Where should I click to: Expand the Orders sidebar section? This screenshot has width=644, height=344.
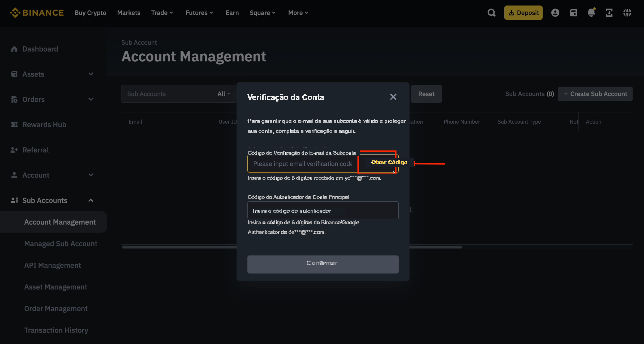(91, 99)
